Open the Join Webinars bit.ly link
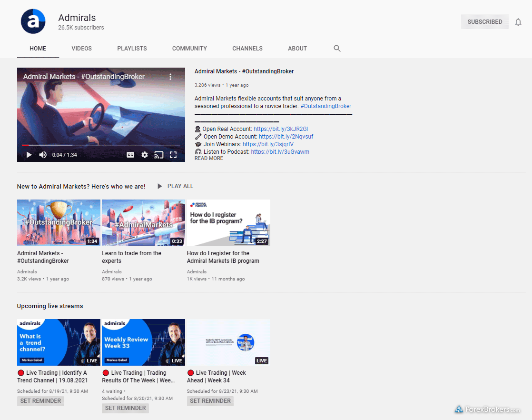Image resolution: width=532 pixels, height=420 pixels. click(268, 144)
